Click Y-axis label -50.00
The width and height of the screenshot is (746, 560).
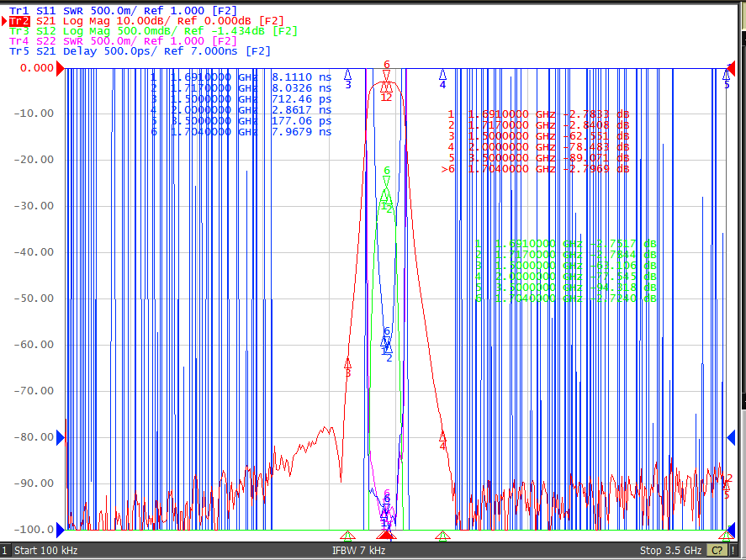point(34,298)
